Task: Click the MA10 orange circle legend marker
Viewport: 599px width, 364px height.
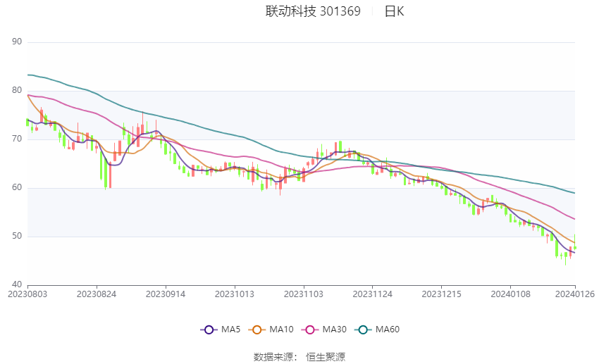Action: 258,330
